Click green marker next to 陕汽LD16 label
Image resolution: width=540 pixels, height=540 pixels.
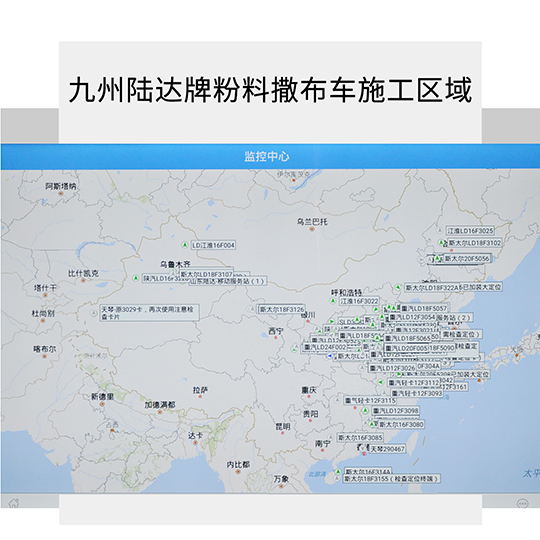tap(136, 278)
